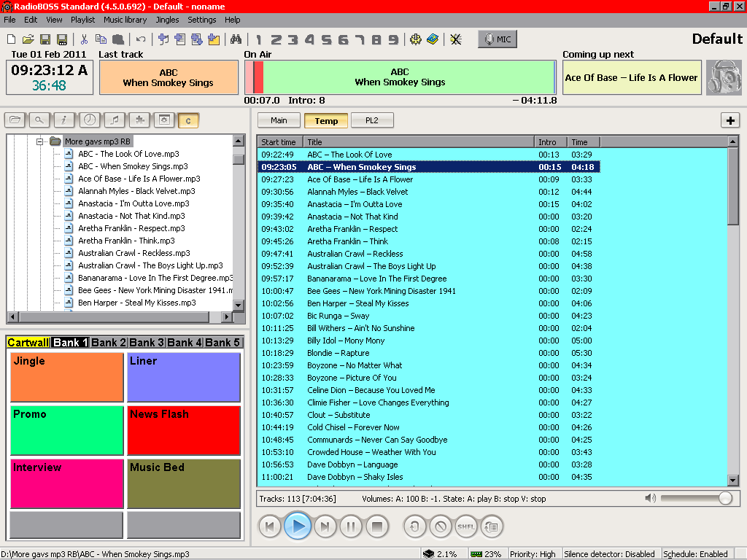Image resolution: width=747 pixels, height=560 pixels.
Task: Open a playlist using the open folder toolbar icon
Action: (x=28, y=39)
